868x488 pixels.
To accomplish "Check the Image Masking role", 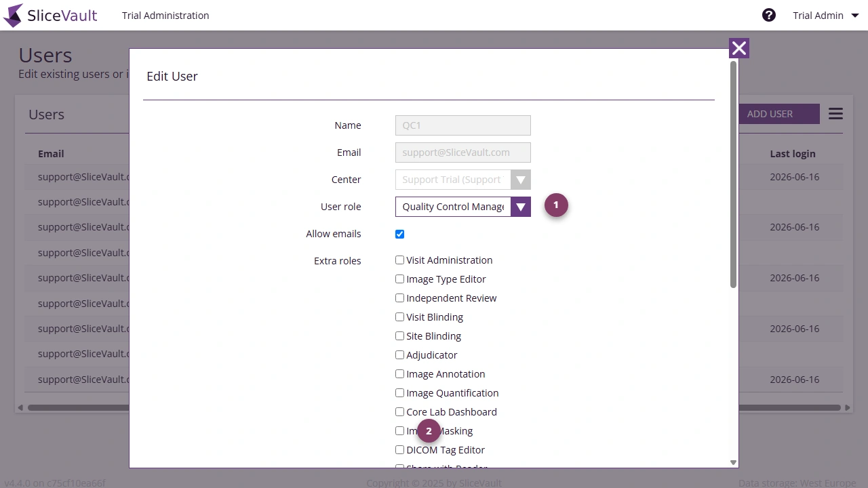I will coord(399,431).
